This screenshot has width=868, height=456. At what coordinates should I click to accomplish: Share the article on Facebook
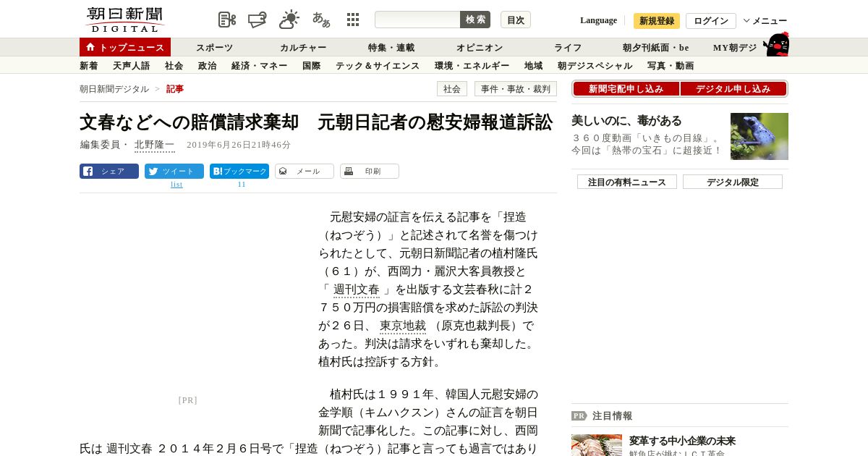pyautogui.click(x=109, y=172)
